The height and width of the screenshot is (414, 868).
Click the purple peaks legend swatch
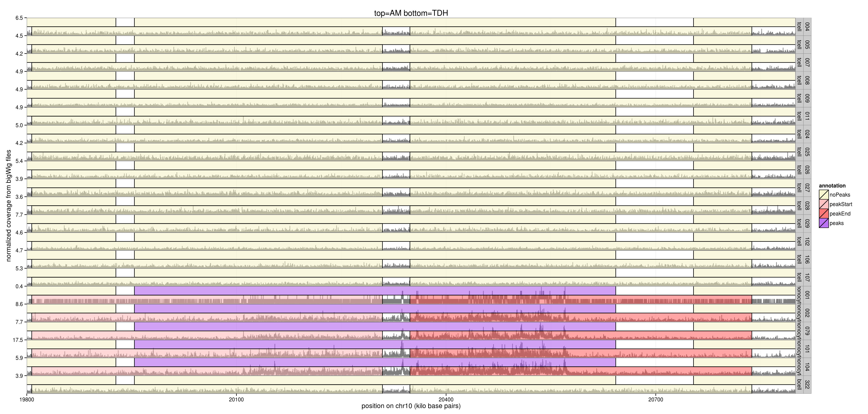pos(824,223)
